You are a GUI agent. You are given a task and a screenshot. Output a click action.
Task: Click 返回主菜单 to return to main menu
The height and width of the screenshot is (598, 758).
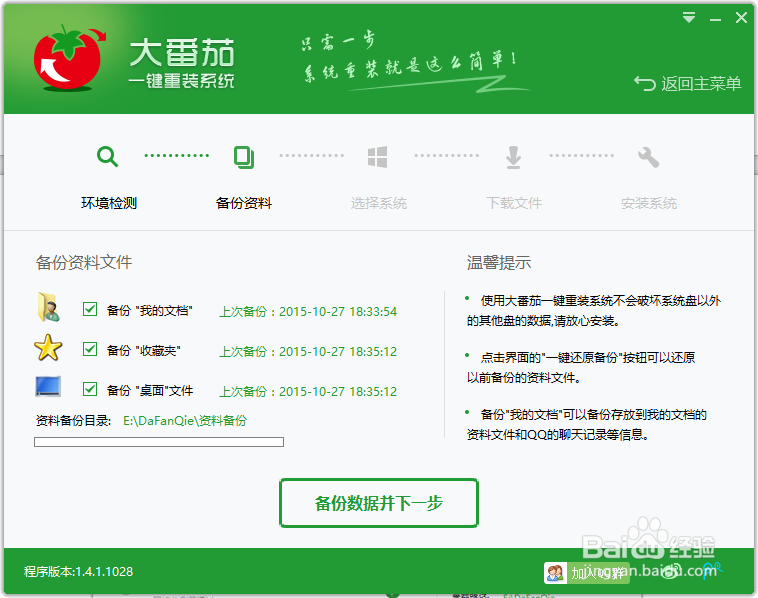tap(701, 84)
